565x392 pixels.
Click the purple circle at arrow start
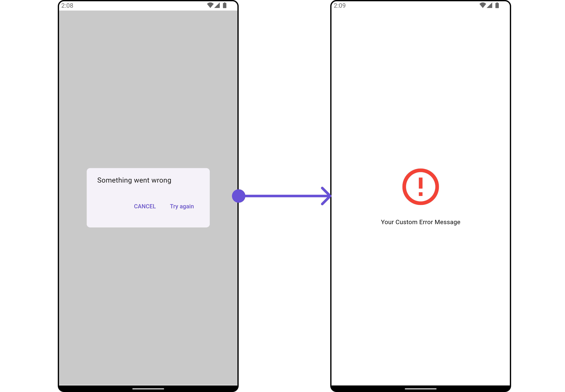(238, 196)
